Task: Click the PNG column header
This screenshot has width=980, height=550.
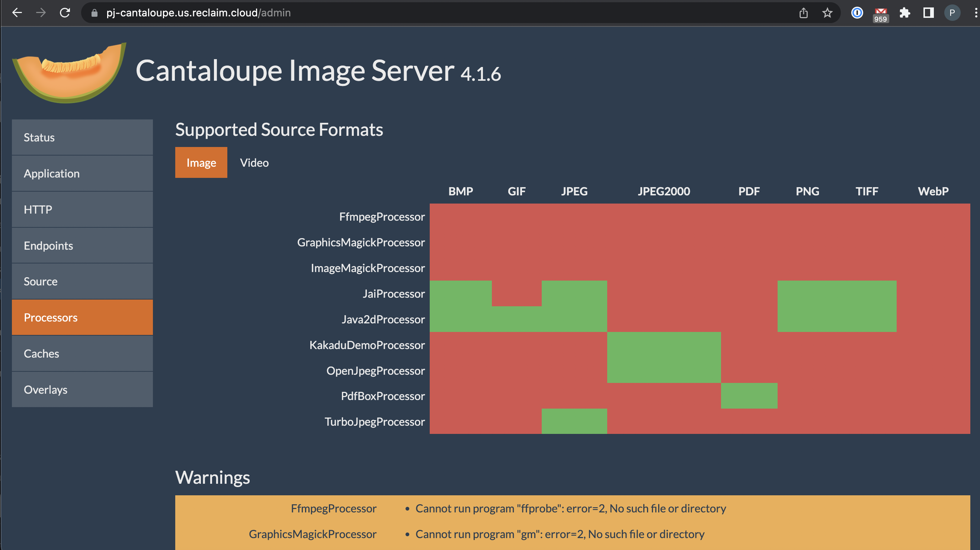Action: pyautogui.click(x=807, y=191)
